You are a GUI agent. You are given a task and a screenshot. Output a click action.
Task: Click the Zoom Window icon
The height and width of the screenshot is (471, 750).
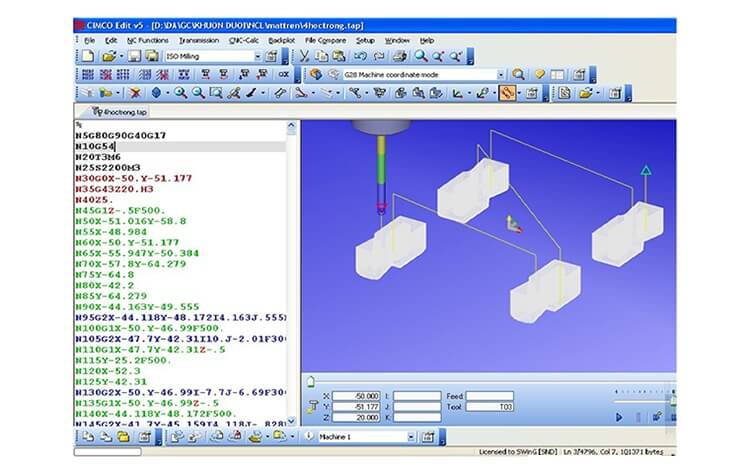pos(216,93)
